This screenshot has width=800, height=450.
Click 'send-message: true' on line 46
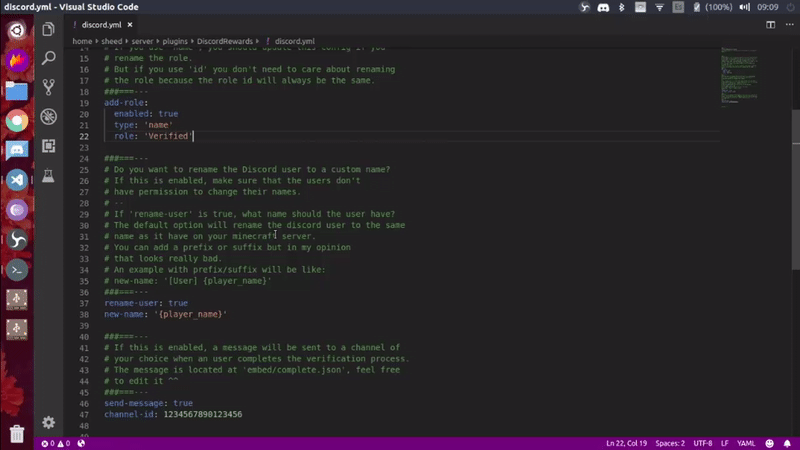[148, 403]
